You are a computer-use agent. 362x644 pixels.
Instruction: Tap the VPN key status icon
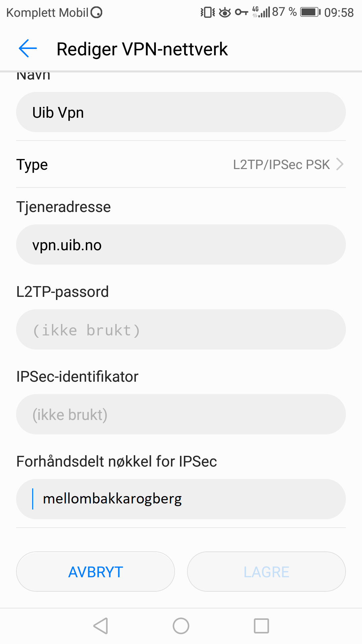241,13
